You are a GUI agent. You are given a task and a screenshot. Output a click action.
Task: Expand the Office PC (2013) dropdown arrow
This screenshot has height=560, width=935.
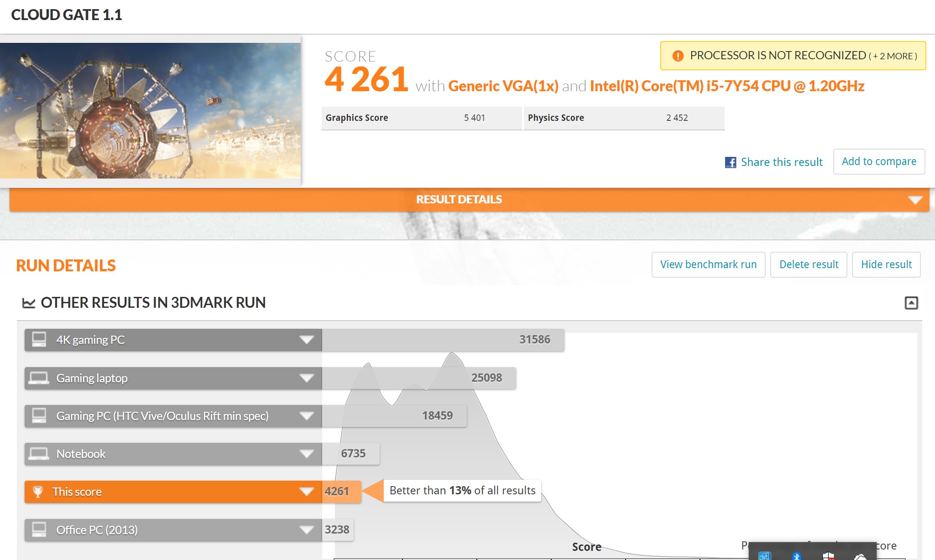[307, 530]
